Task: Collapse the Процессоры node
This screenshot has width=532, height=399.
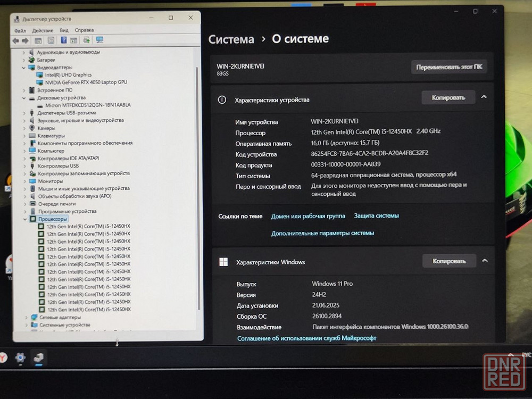Action: point(25,219)
